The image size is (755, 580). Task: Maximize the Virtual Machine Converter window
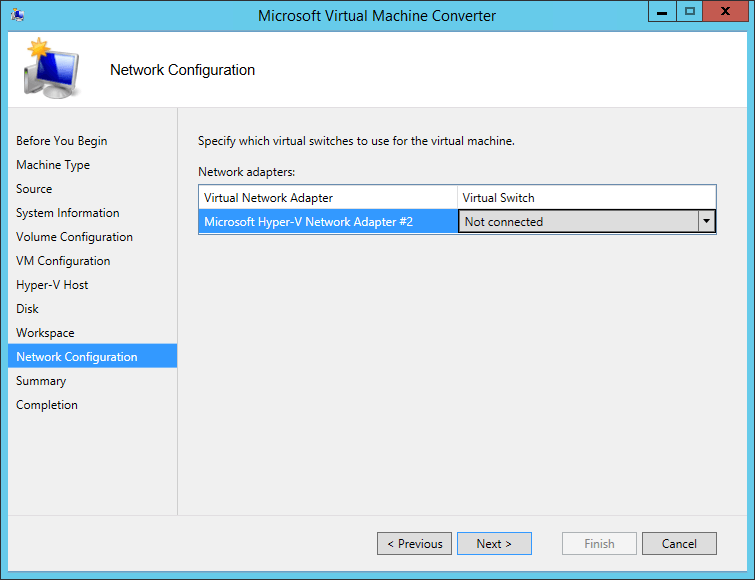(690, 12)
